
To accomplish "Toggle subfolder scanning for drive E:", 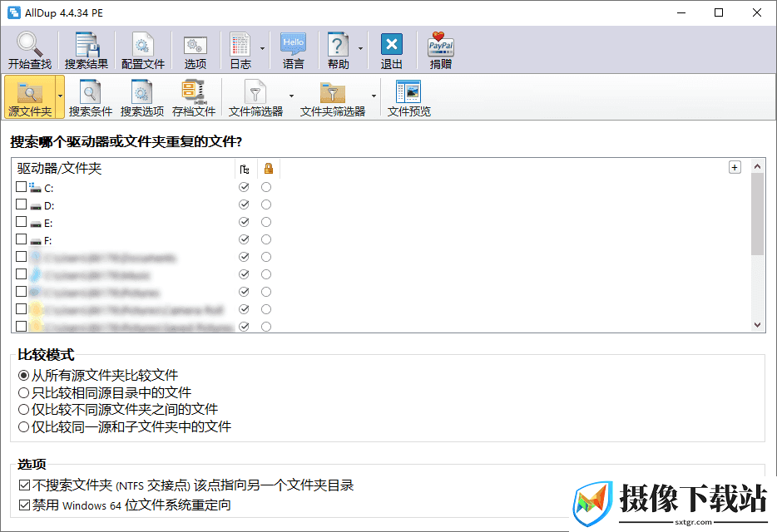I will point(244,222).
